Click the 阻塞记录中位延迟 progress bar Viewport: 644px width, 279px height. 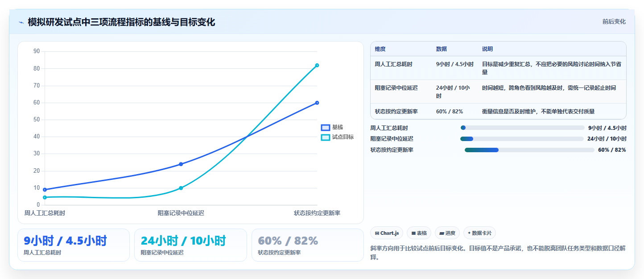pyautogui.click(x=522, y=139)
